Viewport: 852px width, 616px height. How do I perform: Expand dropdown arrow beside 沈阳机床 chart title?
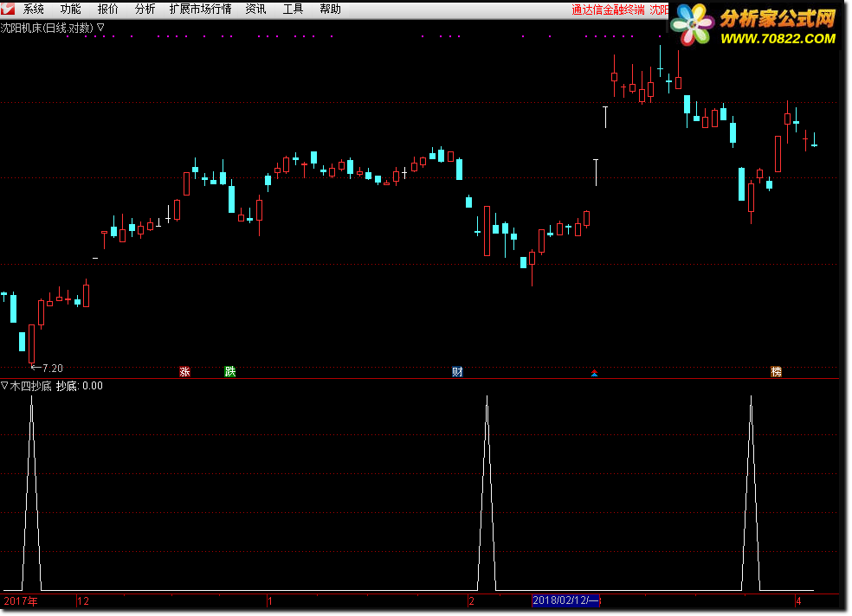100,27
